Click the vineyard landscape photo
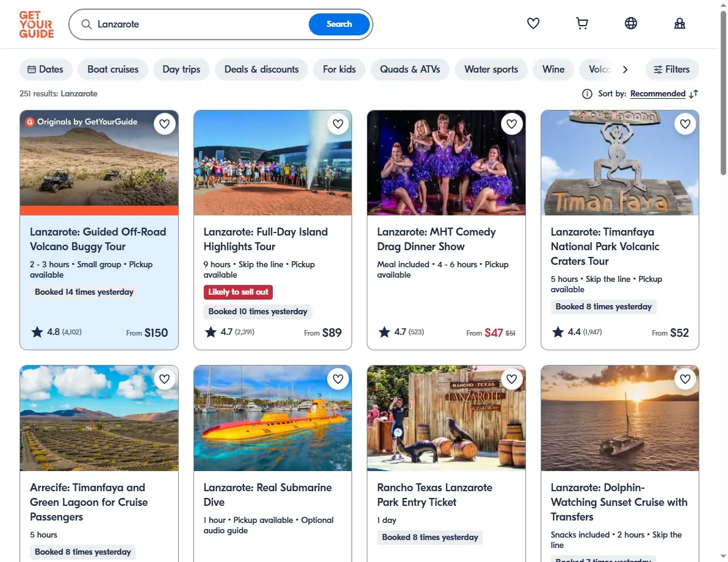Image resolution: width=728 pixels, height=562 pixels. (99, 418)
